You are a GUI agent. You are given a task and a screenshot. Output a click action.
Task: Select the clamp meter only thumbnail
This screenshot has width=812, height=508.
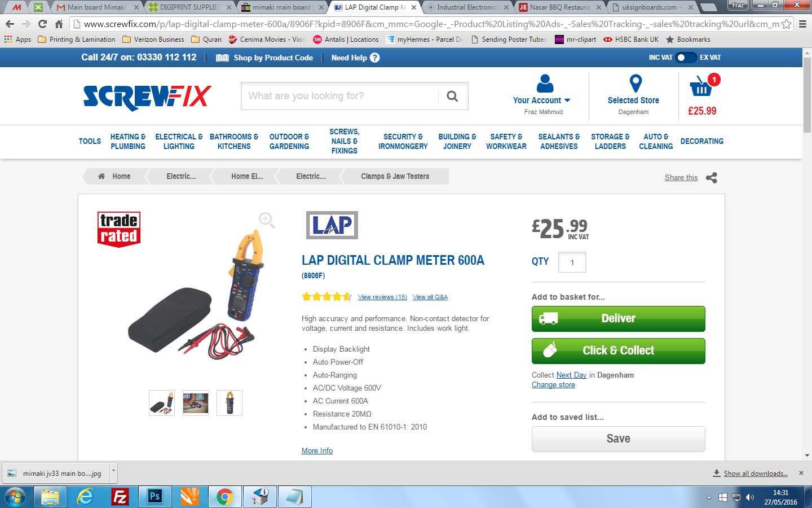click(x=230, y=403)
